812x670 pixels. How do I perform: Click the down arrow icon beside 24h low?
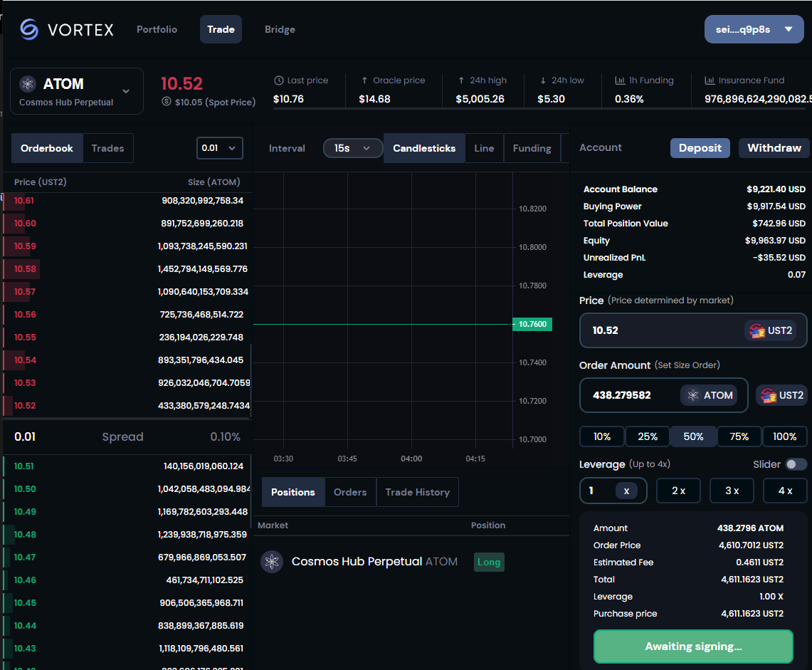coord(543,80)
